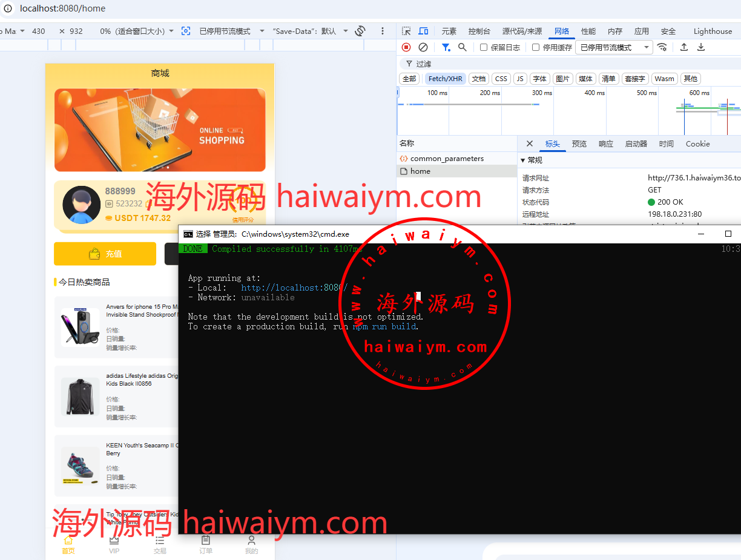Open device toolbar three-dot menu
The height and width of the screenshot is (560, 741).
click(383, 31)
